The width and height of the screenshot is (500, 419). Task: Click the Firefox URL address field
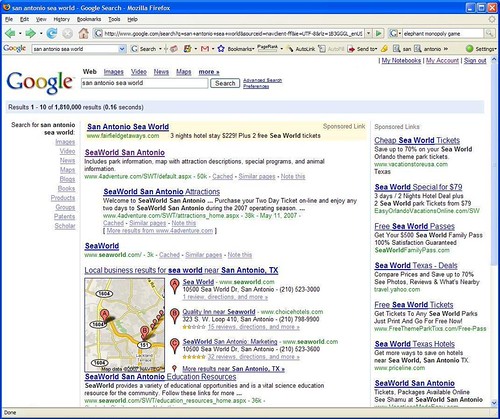[x=233, y=34]
